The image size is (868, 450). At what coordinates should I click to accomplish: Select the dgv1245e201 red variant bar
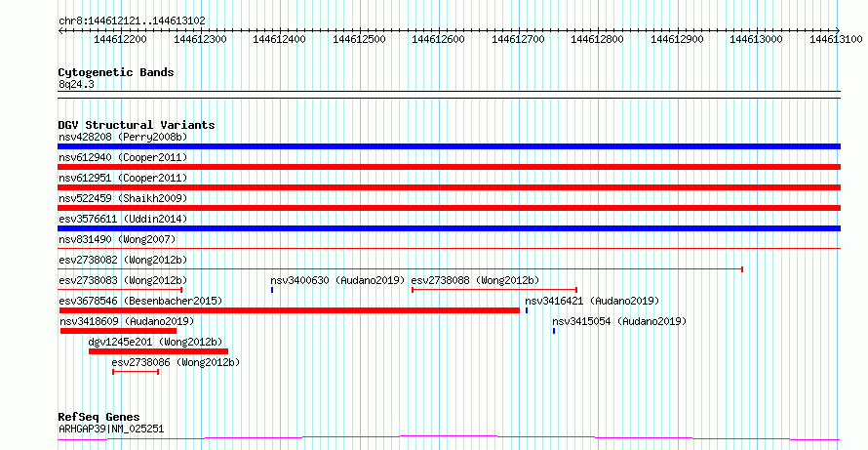(158, 351)
